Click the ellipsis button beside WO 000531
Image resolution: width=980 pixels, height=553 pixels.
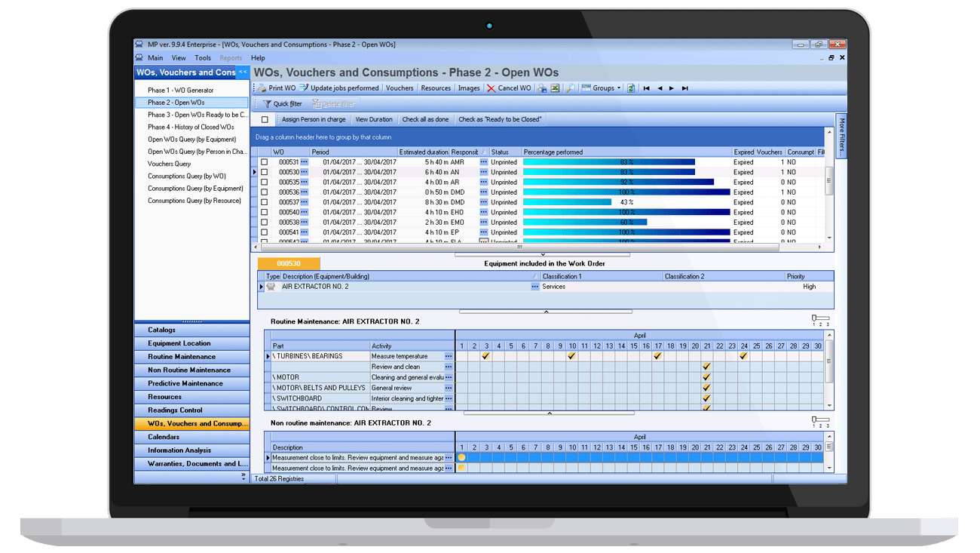tap(305, 162)
